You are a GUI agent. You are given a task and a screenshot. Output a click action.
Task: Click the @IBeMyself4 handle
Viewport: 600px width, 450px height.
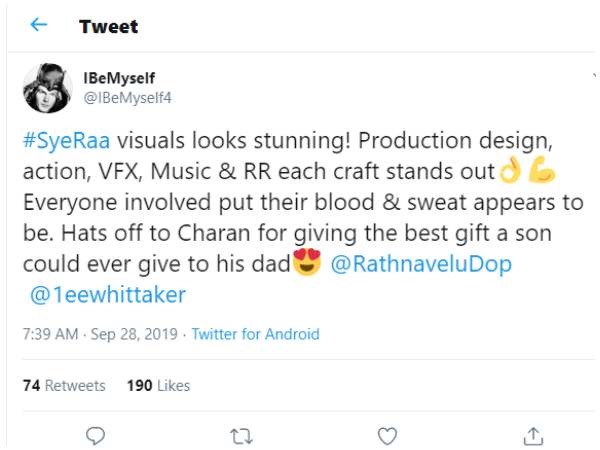pyautogui.click(x=127, y=98)
